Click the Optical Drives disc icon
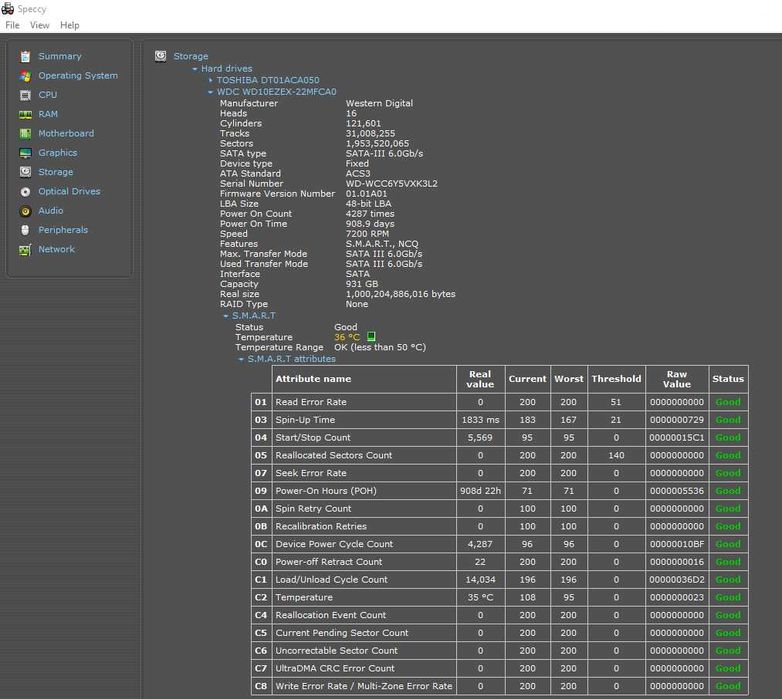 25,192
